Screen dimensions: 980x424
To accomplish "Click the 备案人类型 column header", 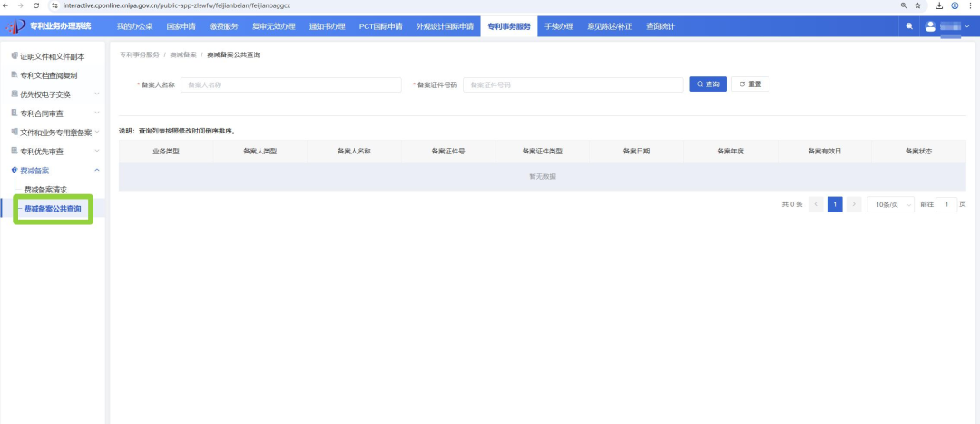I will click(260, 152).
